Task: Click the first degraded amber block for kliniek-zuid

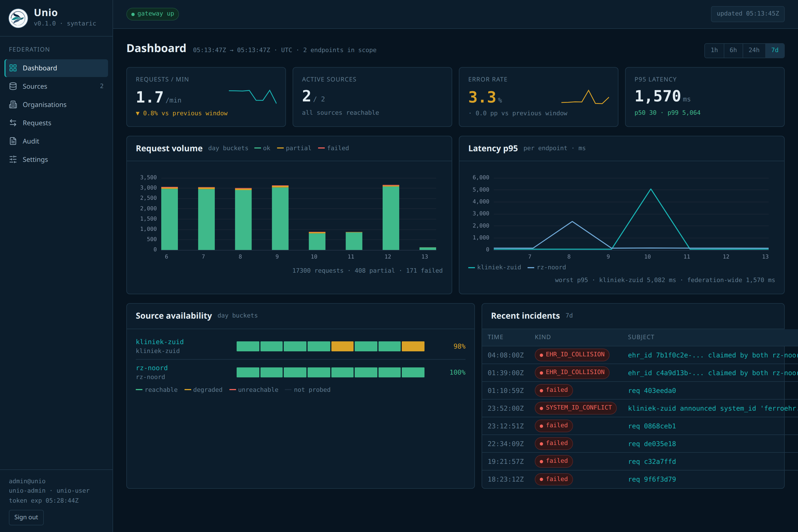Action: [x=342, y=346]
